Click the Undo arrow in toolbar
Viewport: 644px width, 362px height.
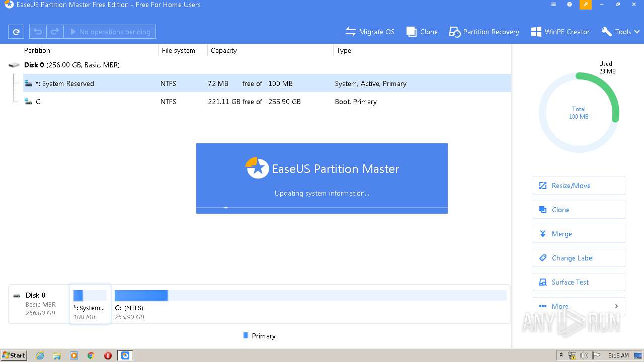click(x=38, y=32)
